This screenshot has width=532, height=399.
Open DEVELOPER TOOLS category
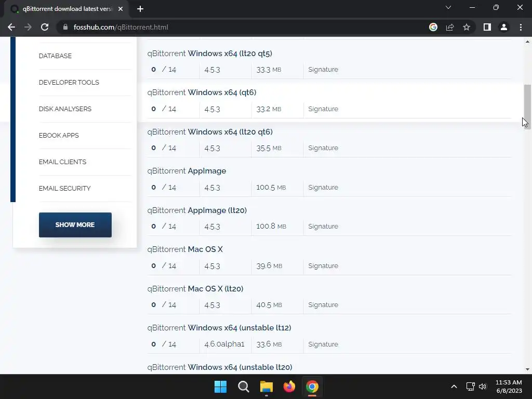(x=69, y=83)
